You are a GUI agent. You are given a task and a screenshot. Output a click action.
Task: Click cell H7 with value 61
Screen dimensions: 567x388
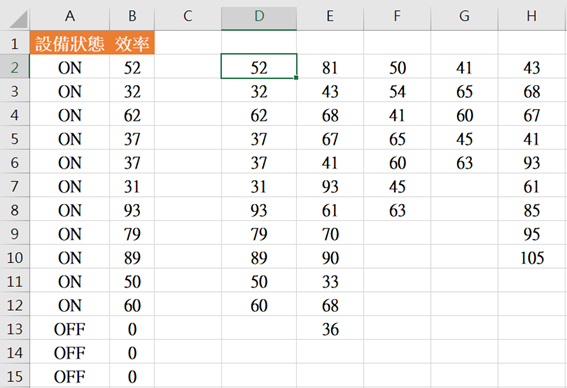click(x=532, y=186)
